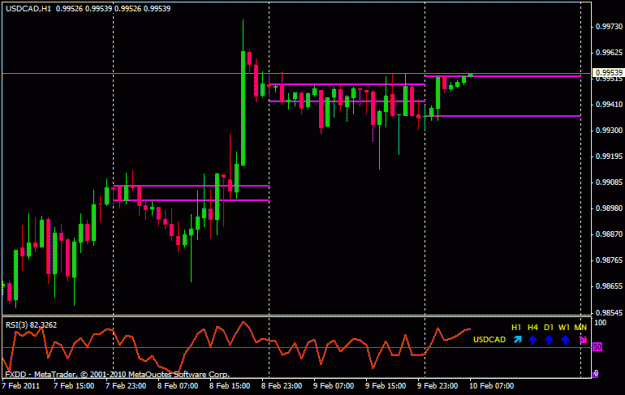Screen dimensions: 625x395
Task: Select the yellow W1 timeframe label
Action: (564, 327)
